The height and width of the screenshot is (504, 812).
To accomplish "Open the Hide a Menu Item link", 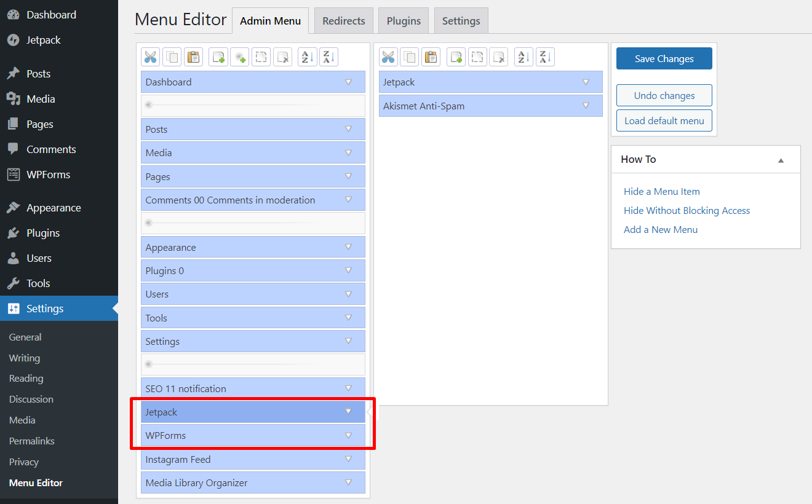I will [662, 192].
